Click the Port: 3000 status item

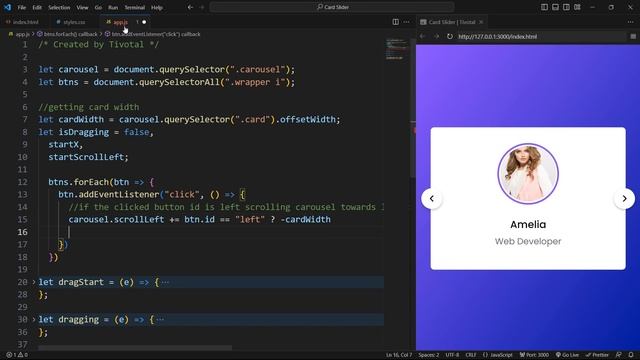tap(534, 355)
